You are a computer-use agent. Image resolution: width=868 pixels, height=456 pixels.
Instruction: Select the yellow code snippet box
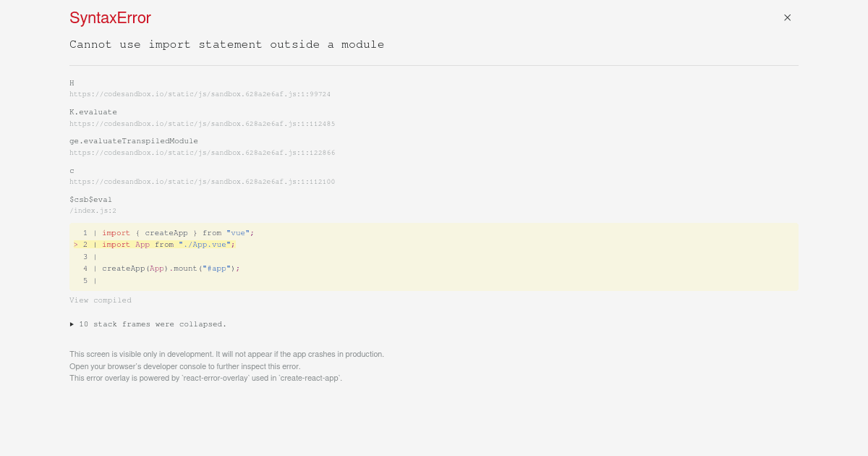434,256
